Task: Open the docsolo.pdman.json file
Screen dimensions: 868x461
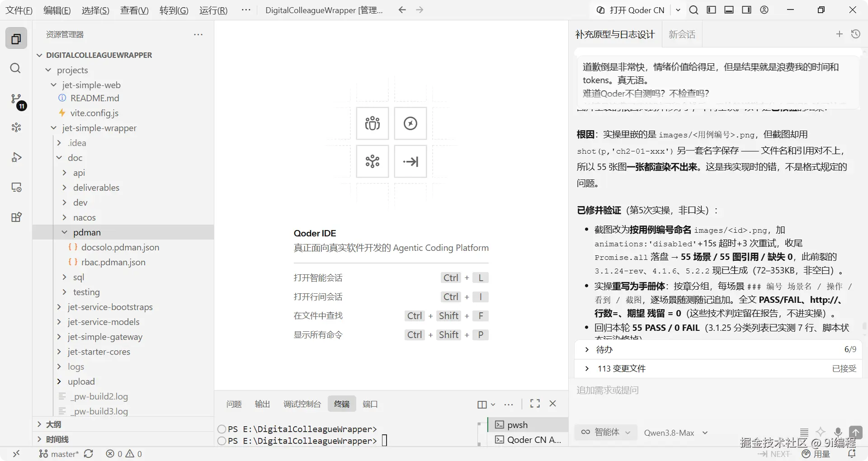Action: [x=120, y=247]
